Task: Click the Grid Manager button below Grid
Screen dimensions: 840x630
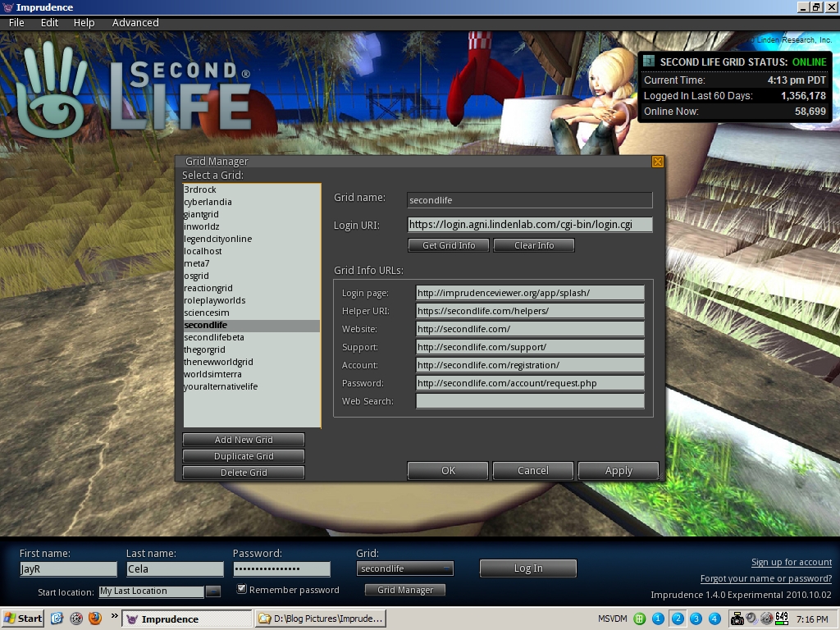Action: [x=405, y=590]
